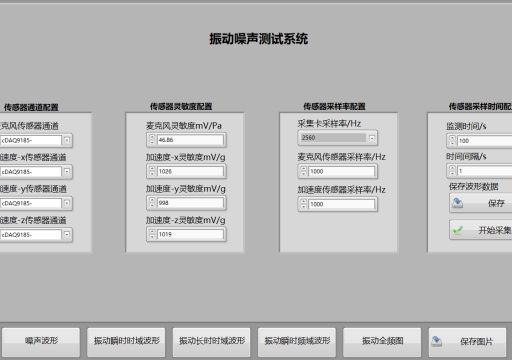
Task: Open the acceleration-y sensor channel dropdown
Action: (67, 203)
